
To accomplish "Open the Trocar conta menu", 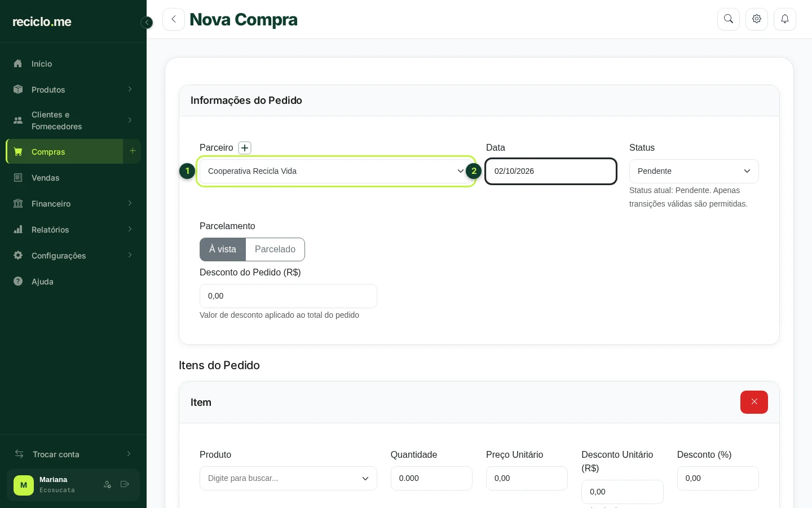I will point(73,454).
